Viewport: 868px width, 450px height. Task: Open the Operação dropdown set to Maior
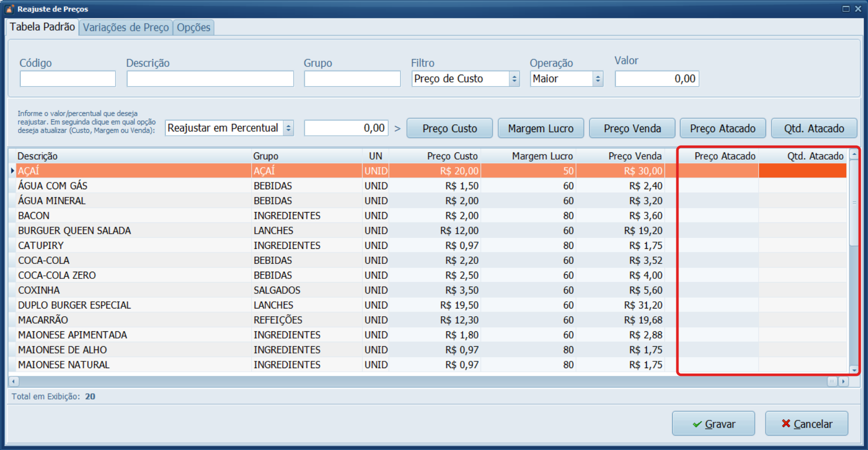tap(598, 79)
